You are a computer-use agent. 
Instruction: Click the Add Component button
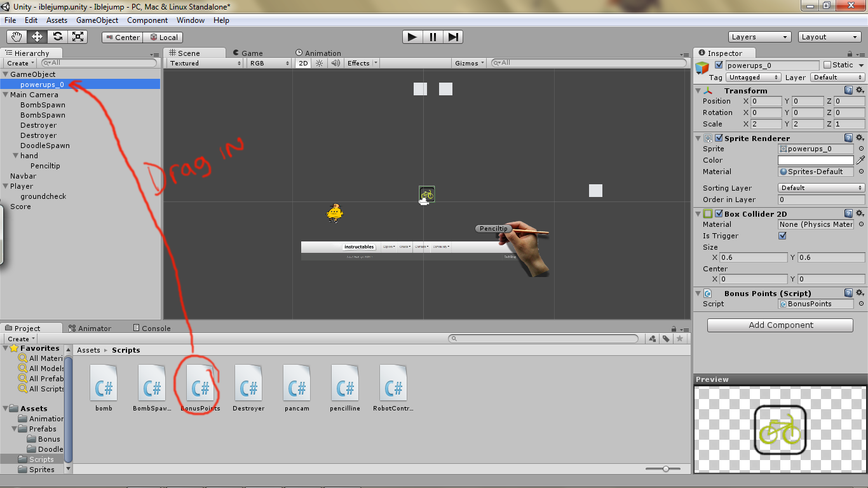pyautogui.click(x=780, y=325)
